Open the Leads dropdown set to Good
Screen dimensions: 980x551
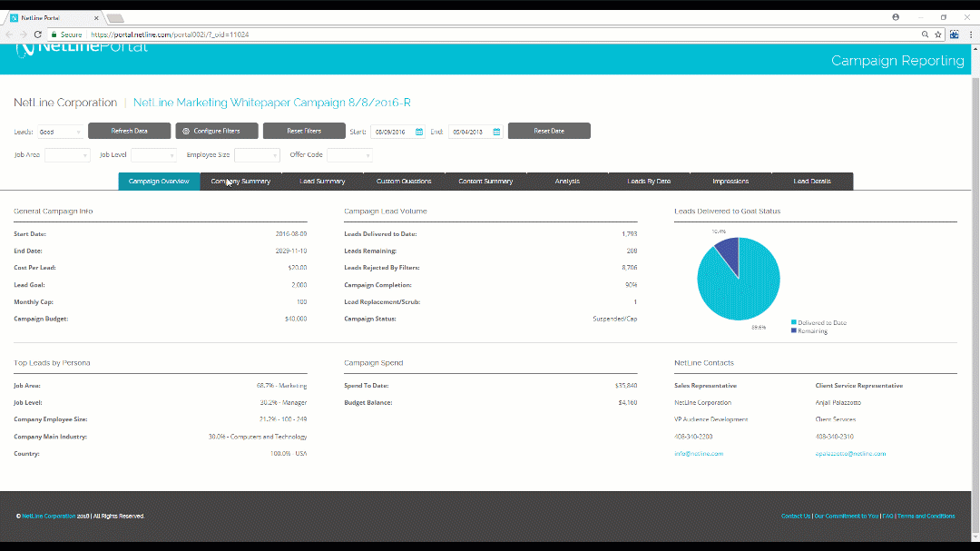click(60, 132)
